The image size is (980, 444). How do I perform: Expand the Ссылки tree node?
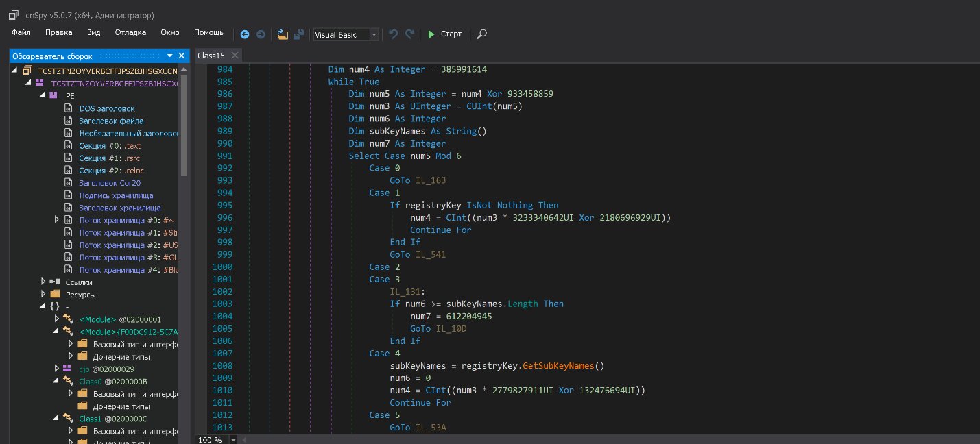click(x=43, y=282)
